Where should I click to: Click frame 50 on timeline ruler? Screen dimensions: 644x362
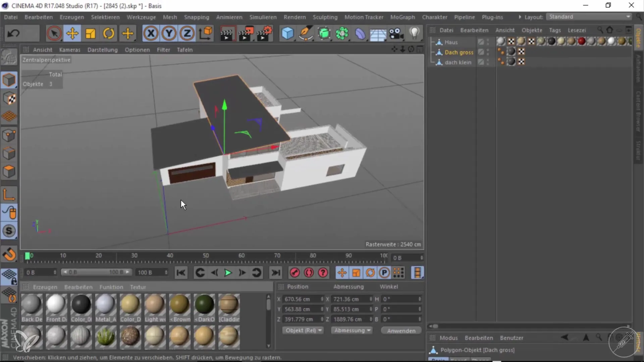(x=206, y=255)
